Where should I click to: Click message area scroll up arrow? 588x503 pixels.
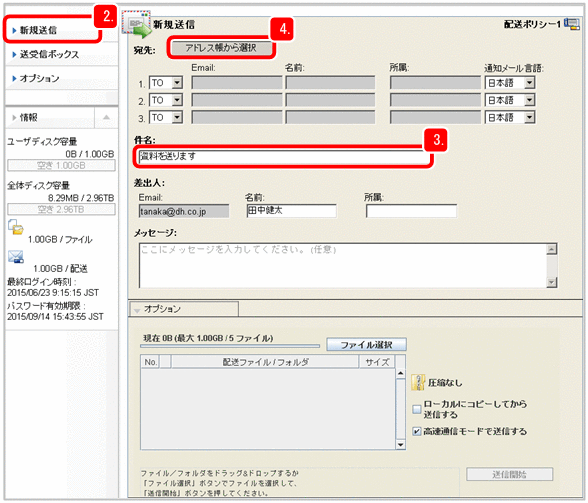click(552, 249)
